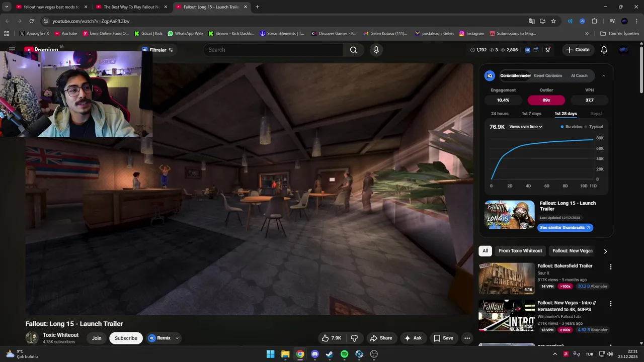
Task: Save video to a playlist
Action: (443, 338)
